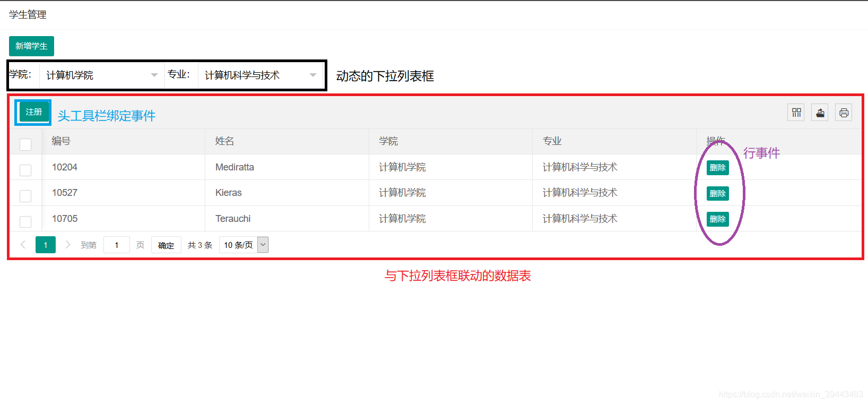
Task: Go to next page arrow in pagination
Action: [68, 245]
